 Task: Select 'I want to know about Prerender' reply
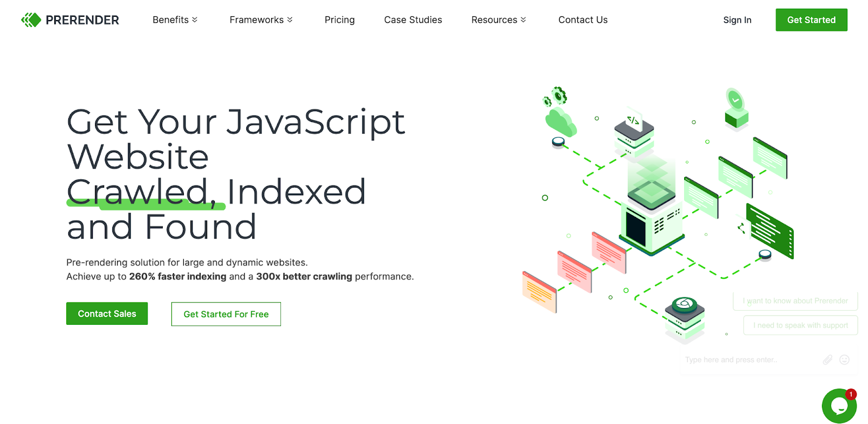click(x=795, y=301)
